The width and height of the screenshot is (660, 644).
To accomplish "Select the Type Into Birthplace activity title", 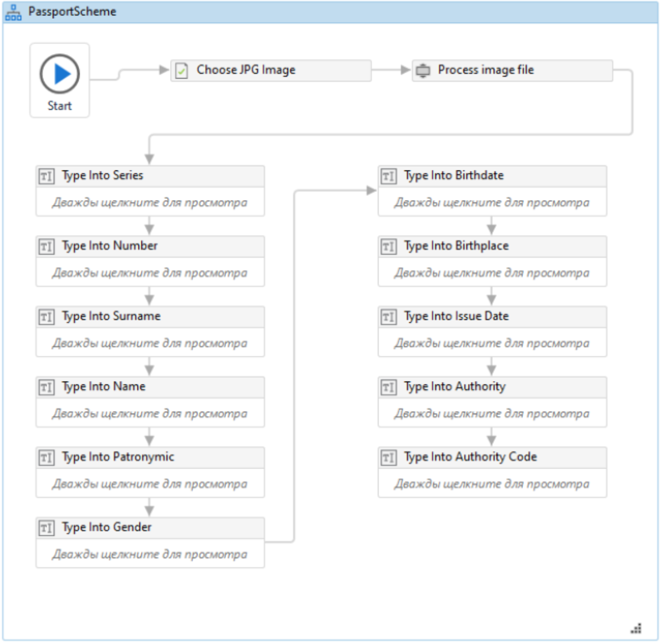I will coord(456,246).
